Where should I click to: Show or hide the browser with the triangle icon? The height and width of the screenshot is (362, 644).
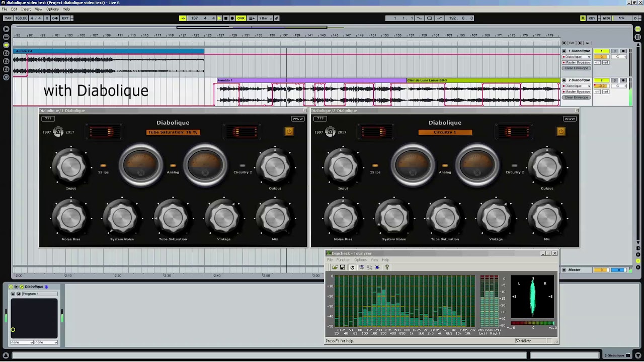[x=6, y=29]
